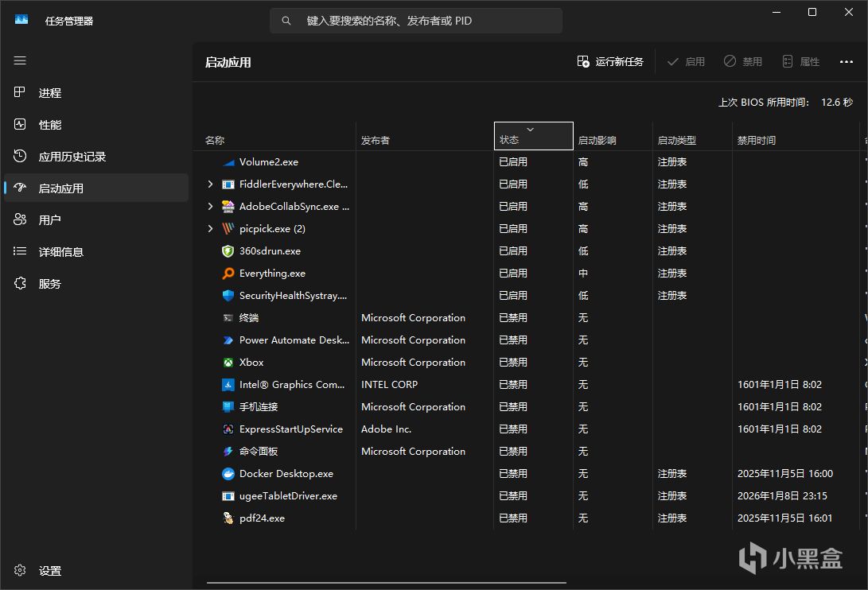This screenshot has height=590, width=868.
Task: Switch to the 进程 page
Action: tap(96, 92)
